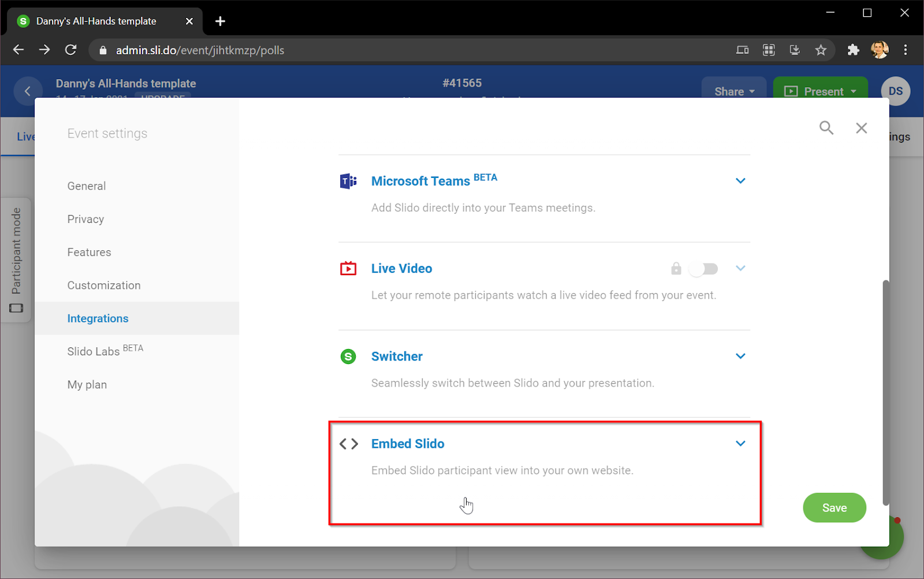This screenshot has height=579, width=924.
Task: Click the cast to device icon in address bar
Action: pyautogui.click(x=743, y=50)
